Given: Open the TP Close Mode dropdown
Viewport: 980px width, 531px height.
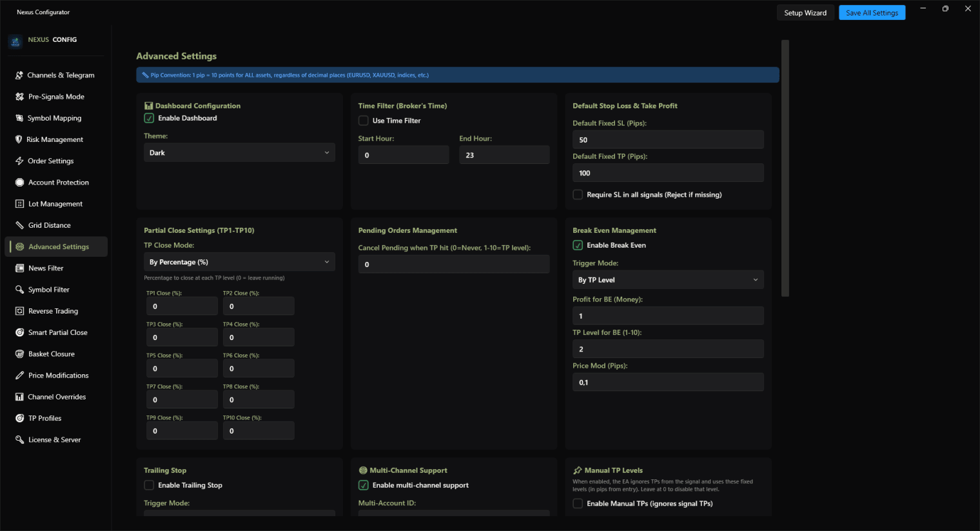Looking at the screenshot, I should tap(239, 262).
